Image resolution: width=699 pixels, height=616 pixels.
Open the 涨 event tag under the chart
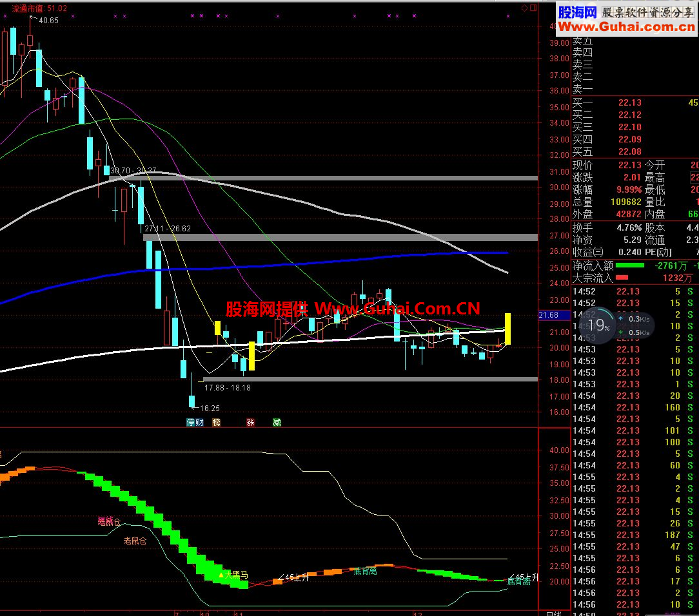tap(251, 422)
